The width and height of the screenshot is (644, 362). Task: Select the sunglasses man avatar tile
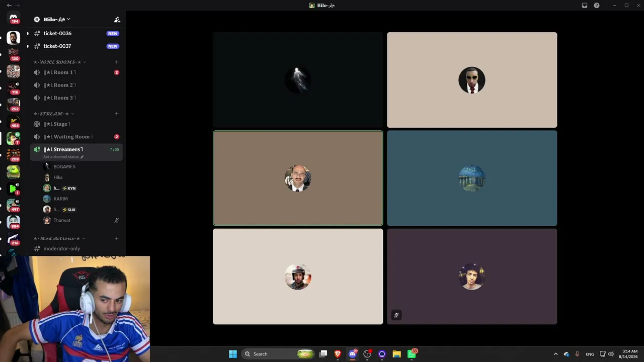coord(472,80)
